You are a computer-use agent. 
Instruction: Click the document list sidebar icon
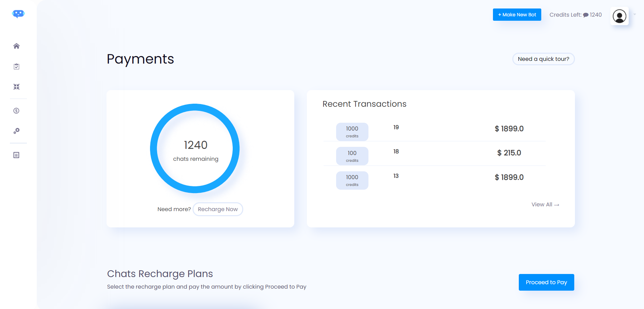click(x=16, y=155)
